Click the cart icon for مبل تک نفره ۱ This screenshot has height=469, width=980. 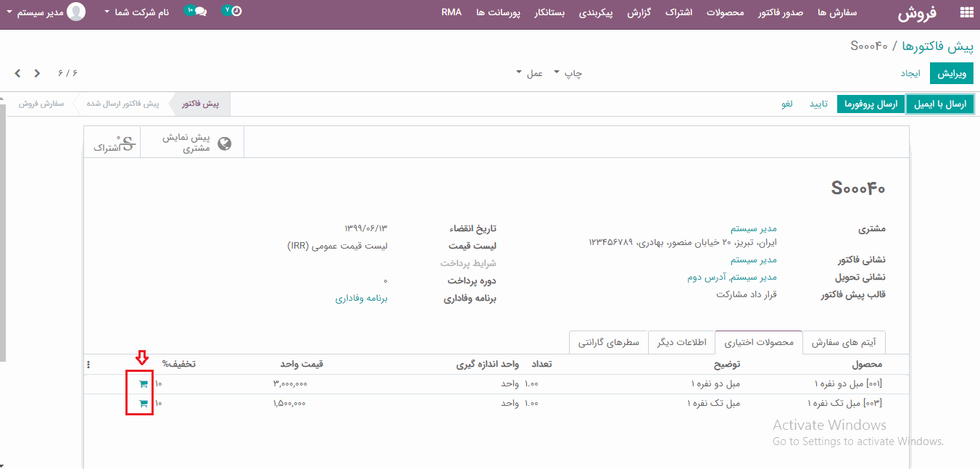click(x=144, y=404)
